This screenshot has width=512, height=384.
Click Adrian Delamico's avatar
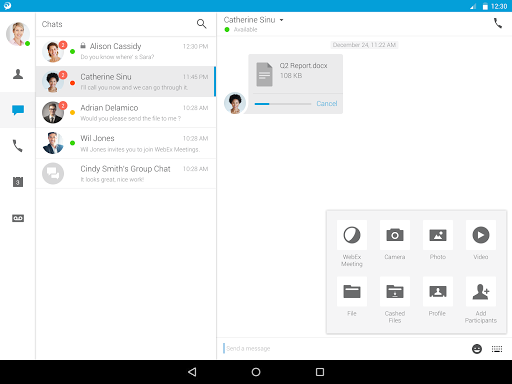click(x=53, y=113)
